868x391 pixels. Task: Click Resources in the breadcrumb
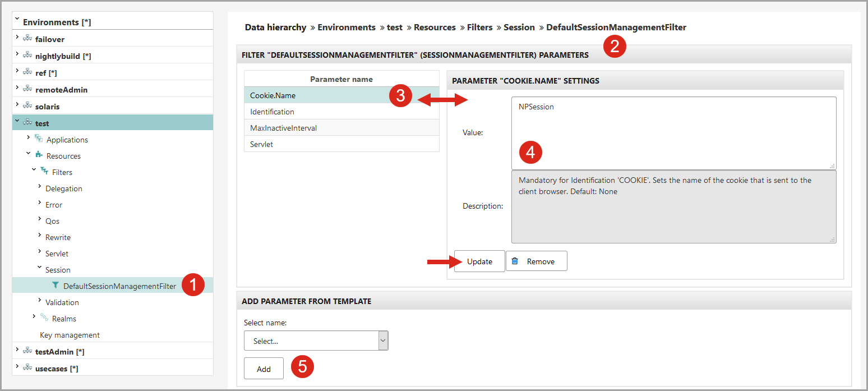435,27
